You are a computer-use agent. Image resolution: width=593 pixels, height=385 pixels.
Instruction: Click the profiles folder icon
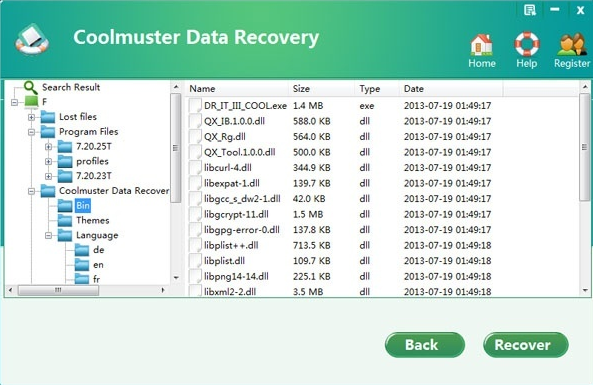tap(65, 161)
